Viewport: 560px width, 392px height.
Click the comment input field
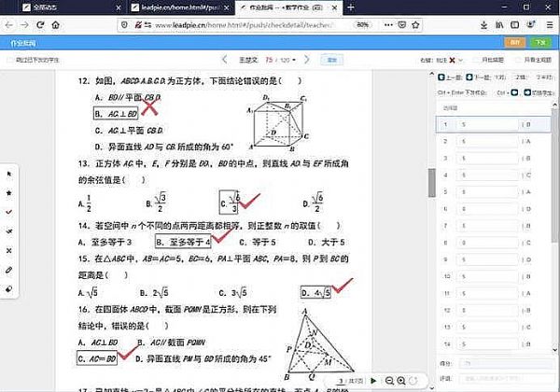coord(507,378)
